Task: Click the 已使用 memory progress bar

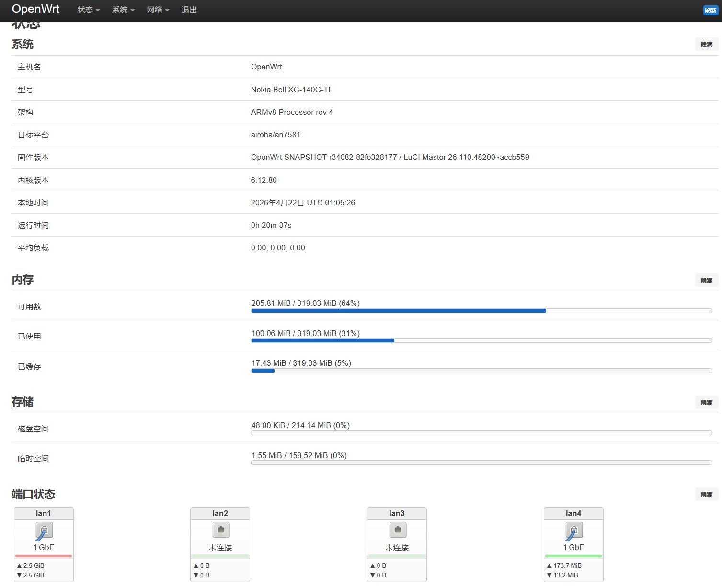Action: coord(481,340)
